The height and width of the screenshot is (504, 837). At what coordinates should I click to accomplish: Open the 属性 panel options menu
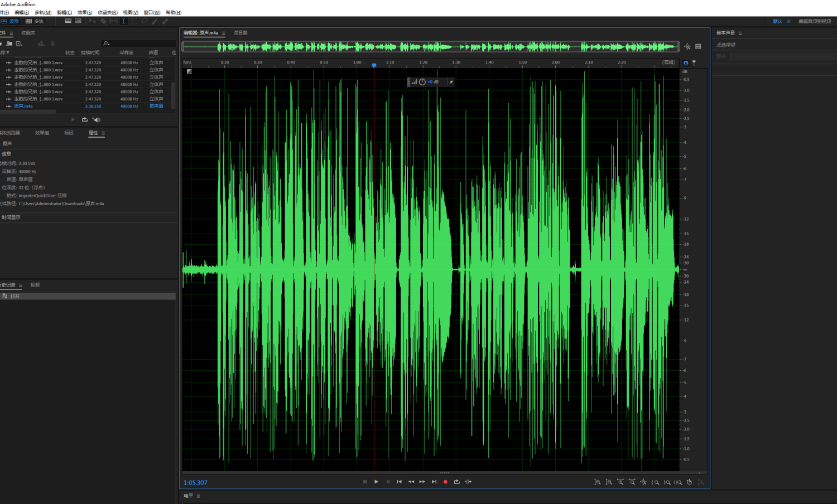pyautogui.click(x=103, y=133)
